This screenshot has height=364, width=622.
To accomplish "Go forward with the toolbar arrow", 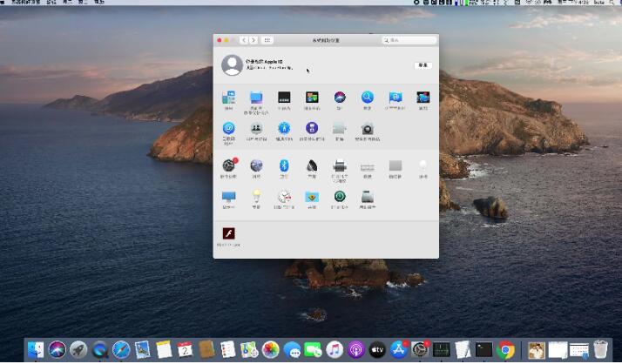I will (x=254, y=40).
